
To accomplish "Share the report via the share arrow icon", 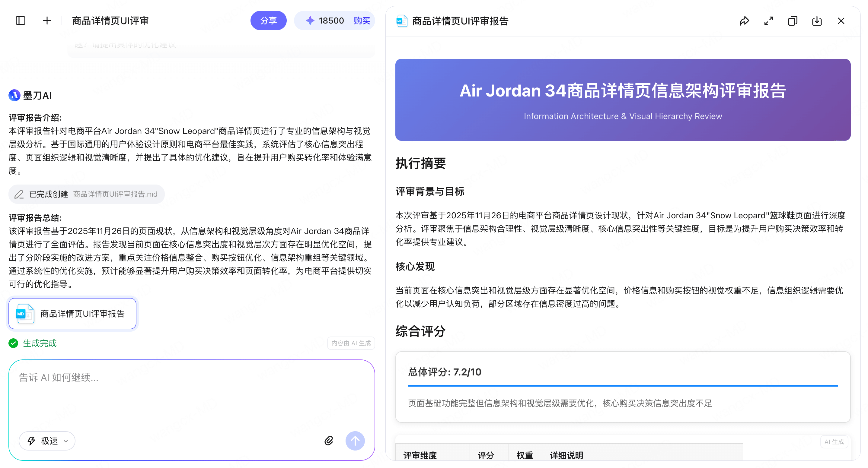I will point(745,21).
